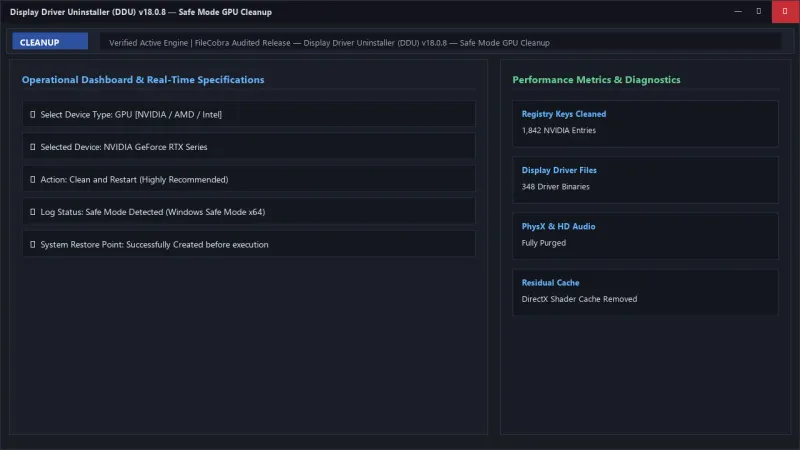Open the Residual Cache card
The width and height of the screenshot is (800, 450).
pyautogui.click(x=645, y=292)
